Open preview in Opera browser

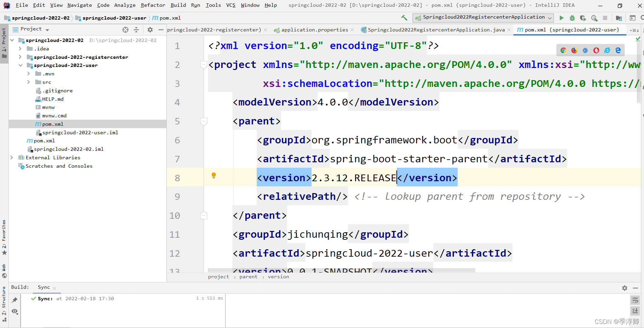[x=596, y=50]
